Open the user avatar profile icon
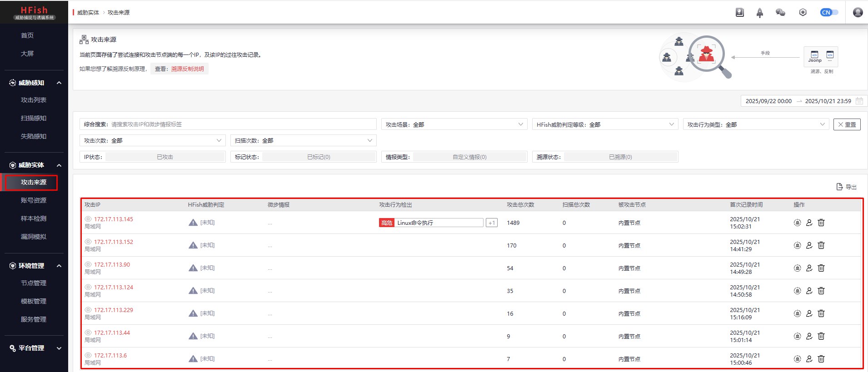The image size is (868, 372). (858, 13)
